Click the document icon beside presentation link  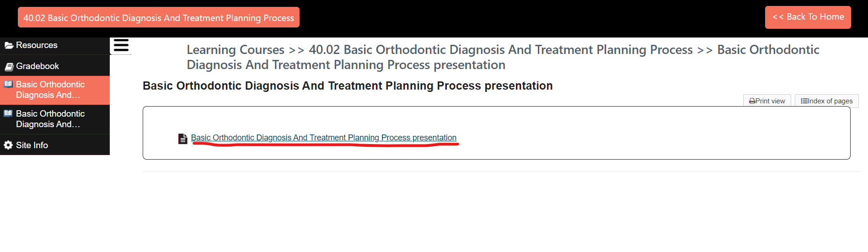pos(183,139)
